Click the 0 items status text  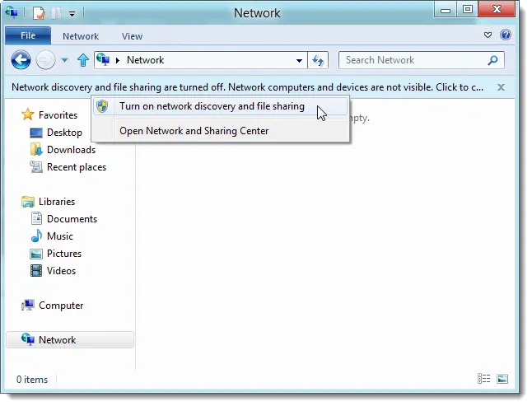point(32,380)
